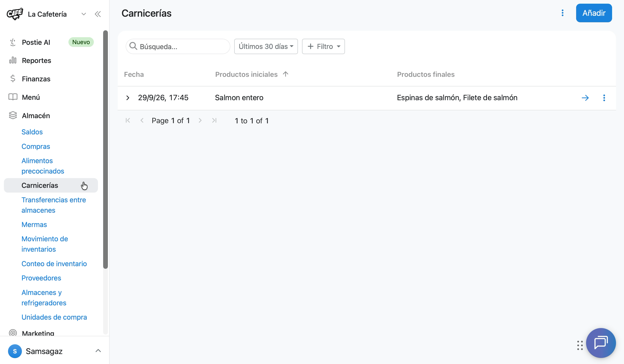The height and width of the screenshot is (364, 624).
Task: Open the chat support widget
Action: [x=601, y=343]
